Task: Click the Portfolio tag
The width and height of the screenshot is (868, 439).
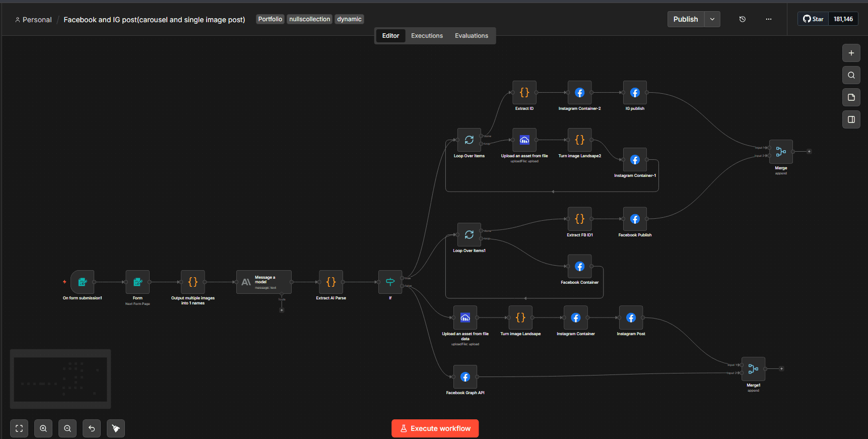Action: tap(270, 19)
